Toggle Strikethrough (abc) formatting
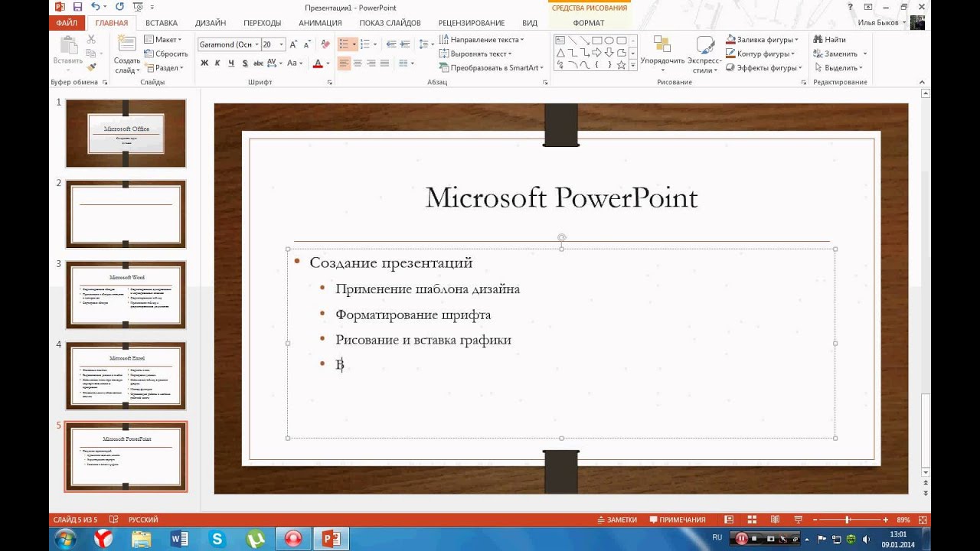Image resolution: width=980 pixels, height=551 pixels. (x=258, y=63)
